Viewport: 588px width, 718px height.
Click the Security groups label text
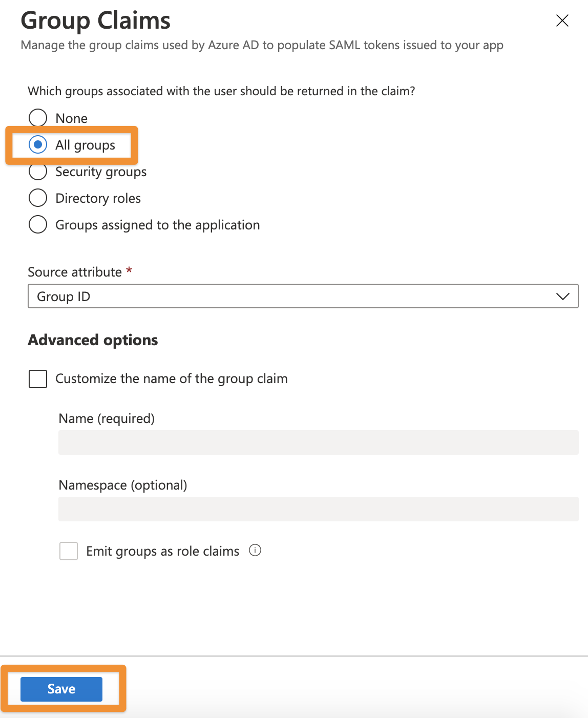[x=101, y=172]
